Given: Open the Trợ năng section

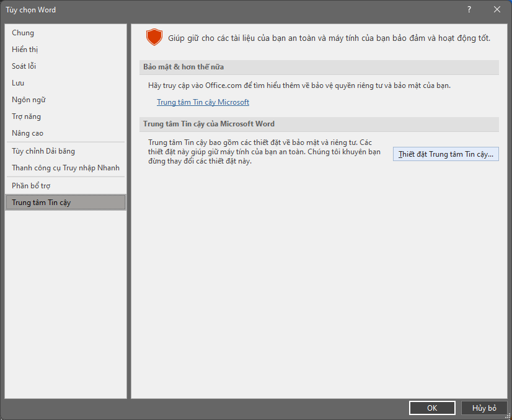Looking at the screenshot, I should pyautogui.click(x=26, y=116).
